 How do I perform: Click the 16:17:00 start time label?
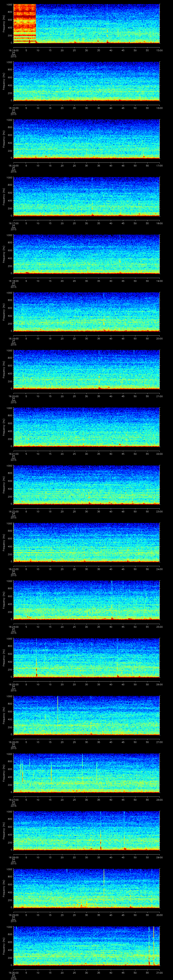pos(13,223)
